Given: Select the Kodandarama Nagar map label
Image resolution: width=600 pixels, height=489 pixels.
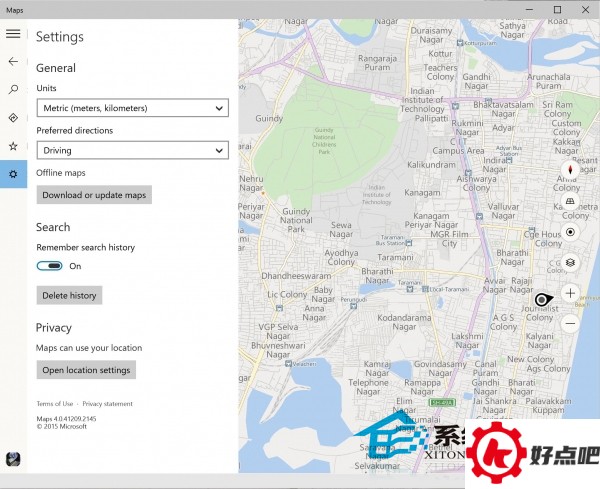Looking at the screenshot, I should coord(404,322).
